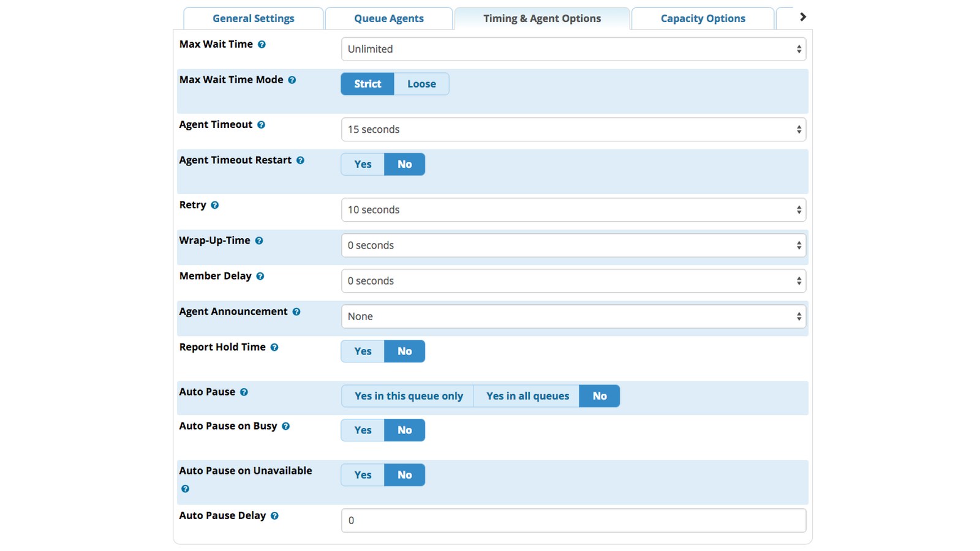This screenshot has height=551, width=980.
Task: Click the Retry help question icon
Action: click(214, 205)
